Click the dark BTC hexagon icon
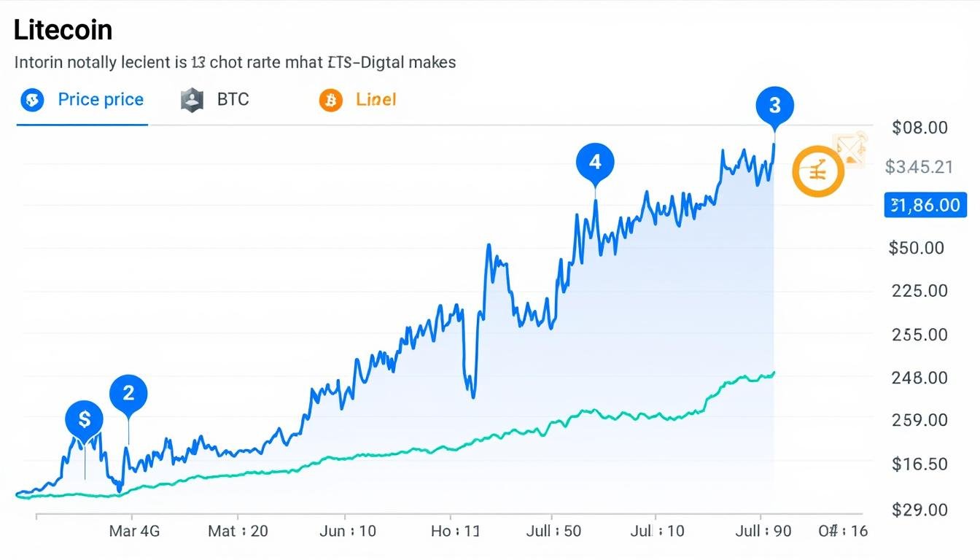Image resolution: width=980 pixels, height=560 pixels. click(191, 99)
